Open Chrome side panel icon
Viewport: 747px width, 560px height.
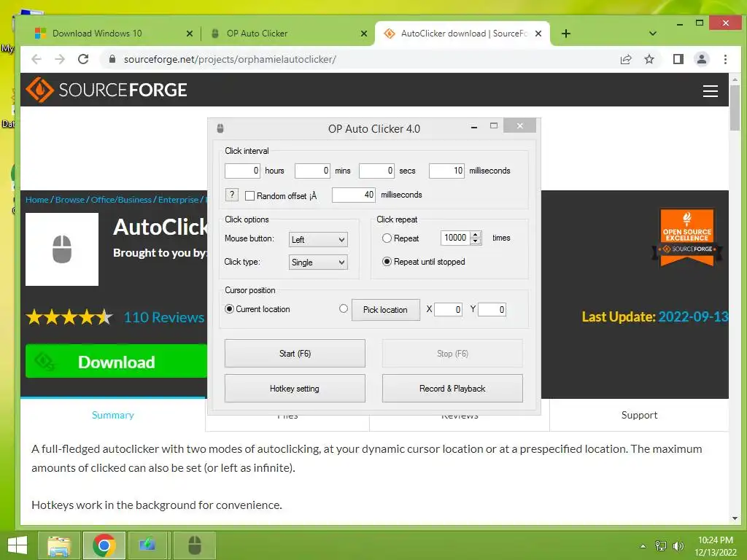[x=678, y=59]
